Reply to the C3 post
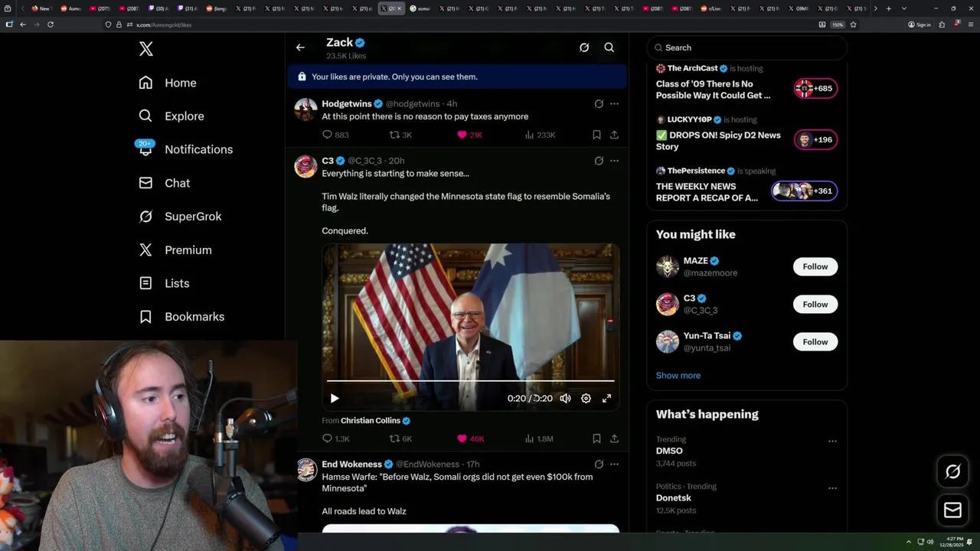Image resolution: width=980 pixels, height=551 pixels. [x=335, y=439]
